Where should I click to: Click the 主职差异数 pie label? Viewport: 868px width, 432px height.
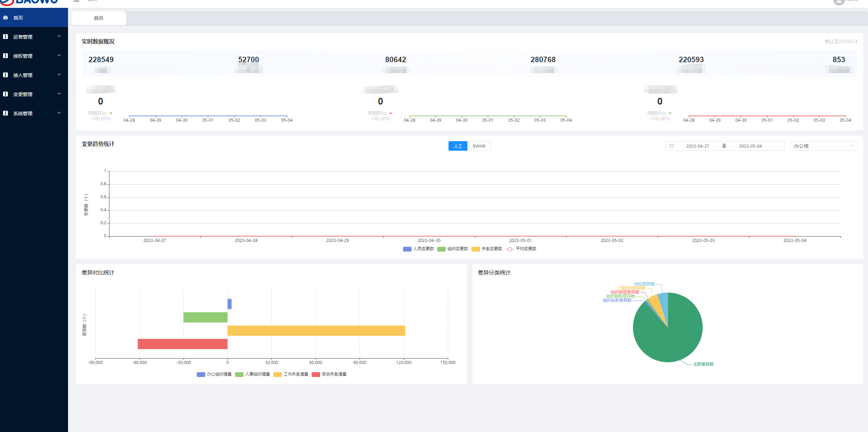click(703, 364)
